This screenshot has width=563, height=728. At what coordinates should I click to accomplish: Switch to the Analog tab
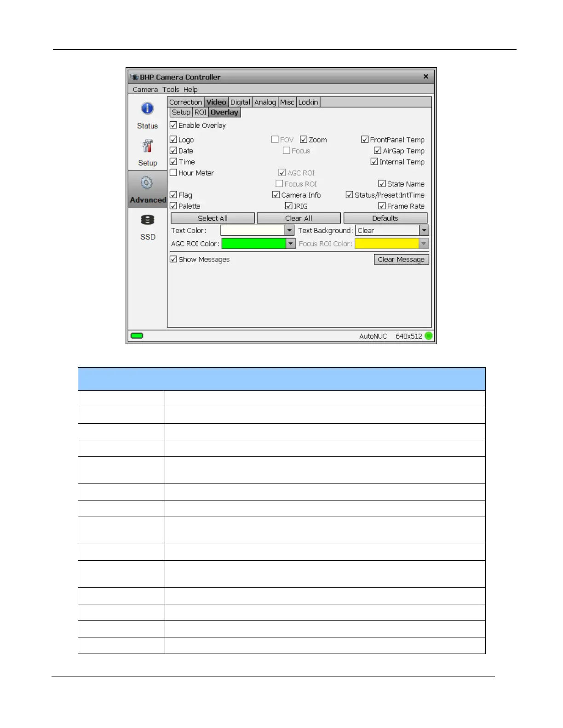point(265,102)
